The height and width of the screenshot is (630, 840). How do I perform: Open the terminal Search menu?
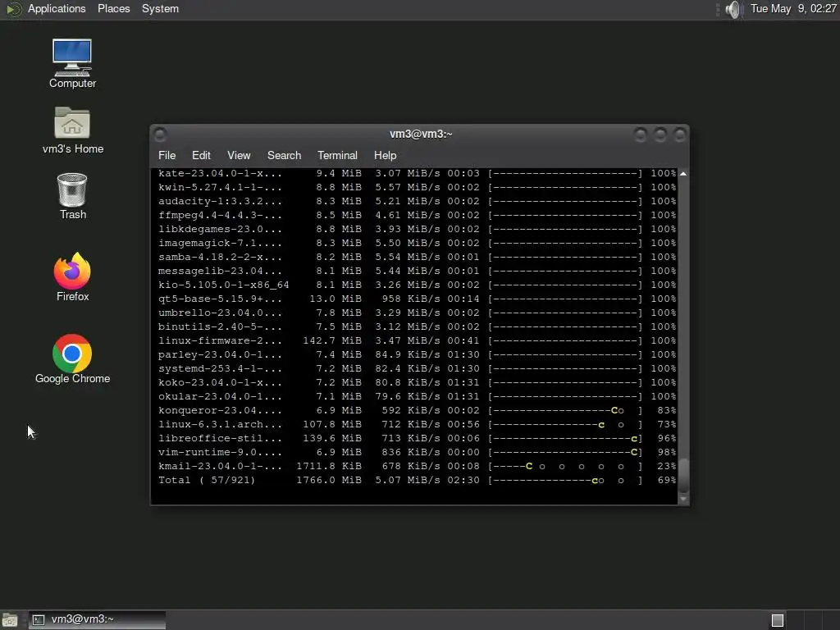(284, 155)
